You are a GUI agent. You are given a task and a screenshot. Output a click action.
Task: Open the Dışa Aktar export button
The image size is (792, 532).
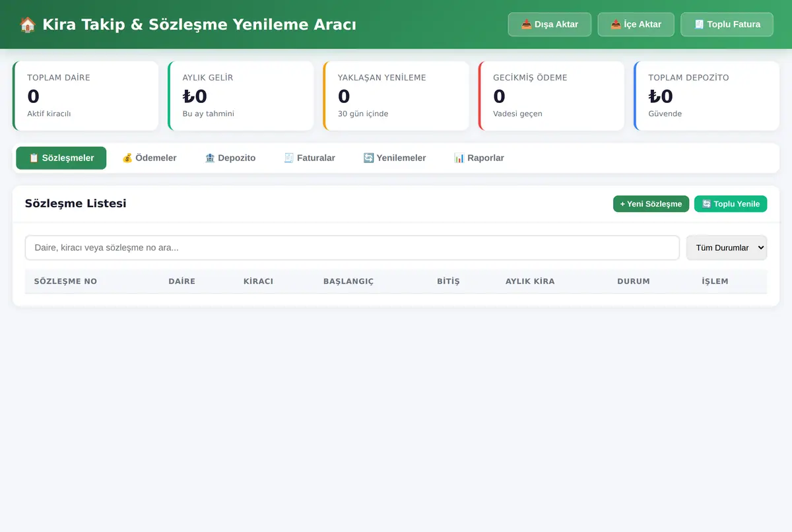550,24
